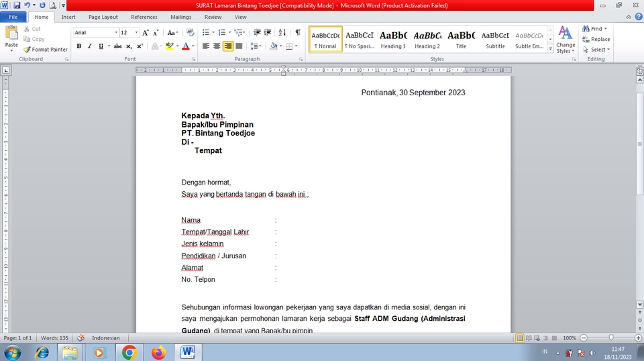Click Cut in the Clipboard group

[x=32, y=29]
